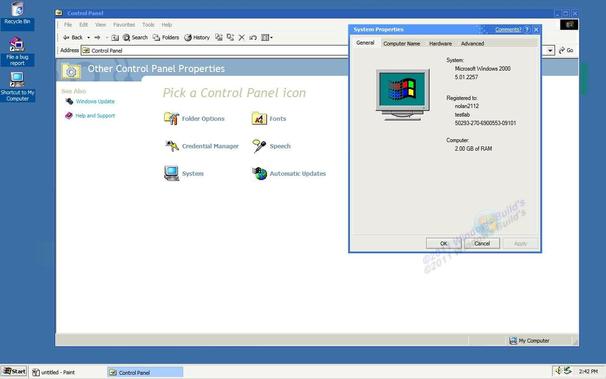Open the Shortcut to My Computer icon
Viewport: 606px width, 379px height.
point(17,87)
